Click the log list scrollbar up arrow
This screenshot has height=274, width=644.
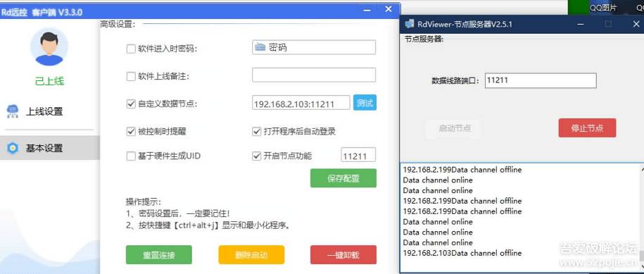click(x=640, y=168)
